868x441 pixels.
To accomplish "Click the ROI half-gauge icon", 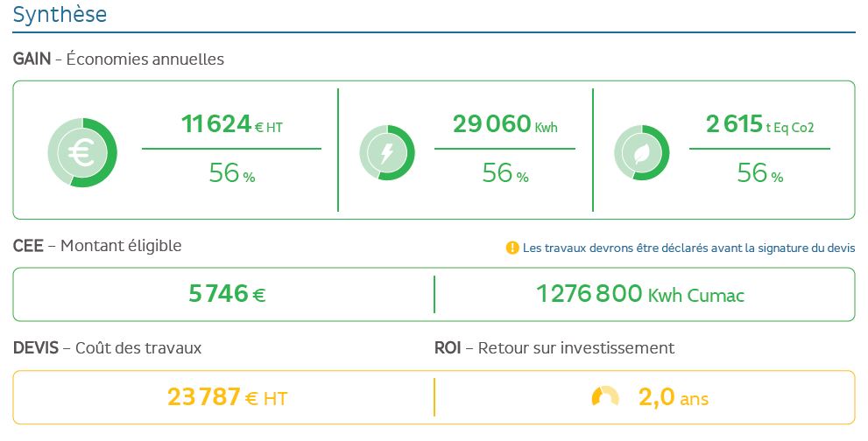I will pos(605,396).
